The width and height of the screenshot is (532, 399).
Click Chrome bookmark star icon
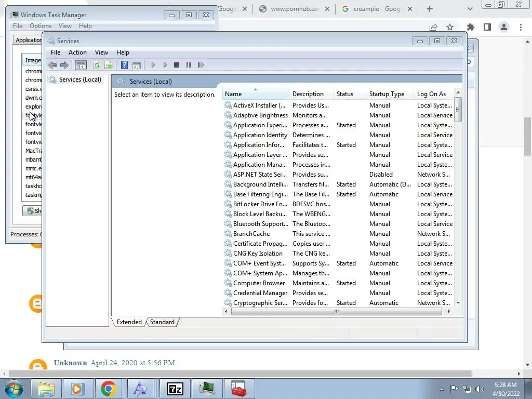(x=450, y=27)
